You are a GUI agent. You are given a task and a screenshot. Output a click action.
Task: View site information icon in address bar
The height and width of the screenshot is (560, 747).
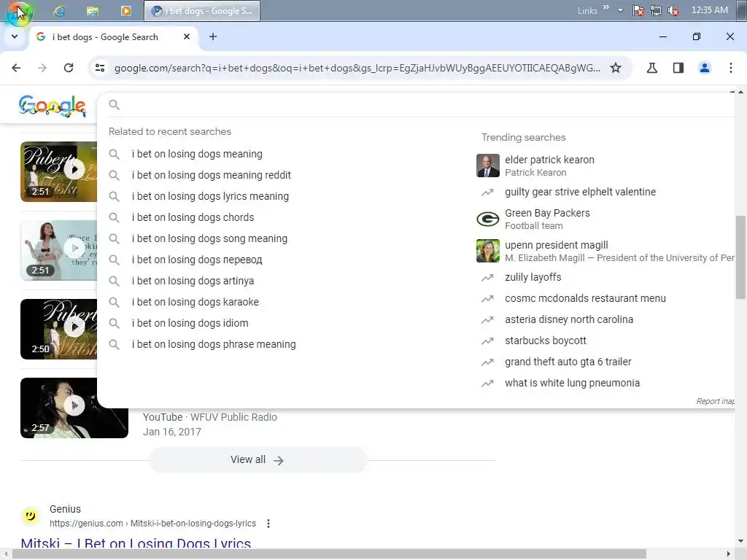(x=100, y=68)
